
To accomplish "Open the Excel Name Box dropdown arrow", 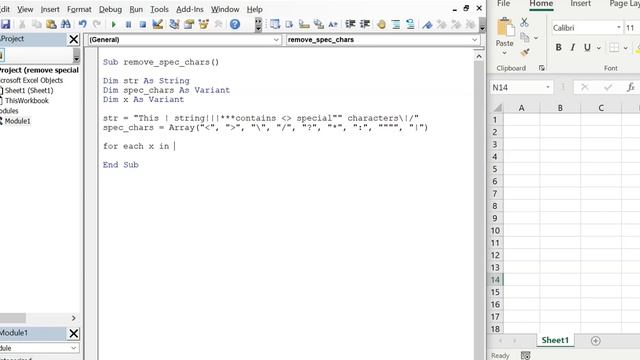I will (548, 87).
